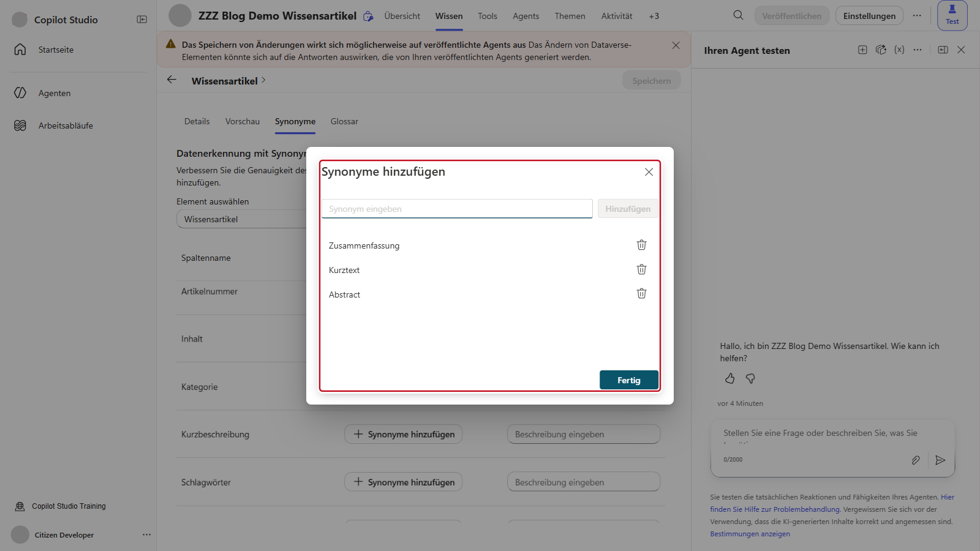Click the Fertig button

click(629, 380)
